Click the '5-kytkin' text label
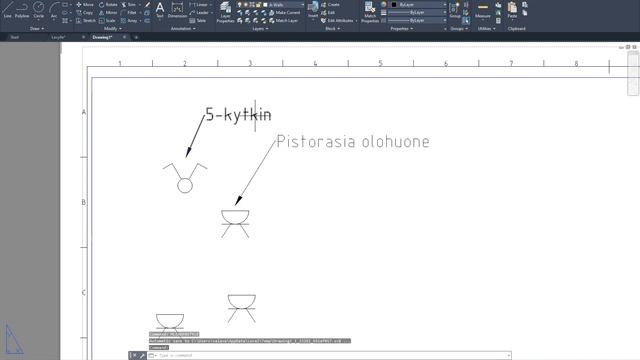Viewport: 640px width, 360px height. click(x=238, y=114)
